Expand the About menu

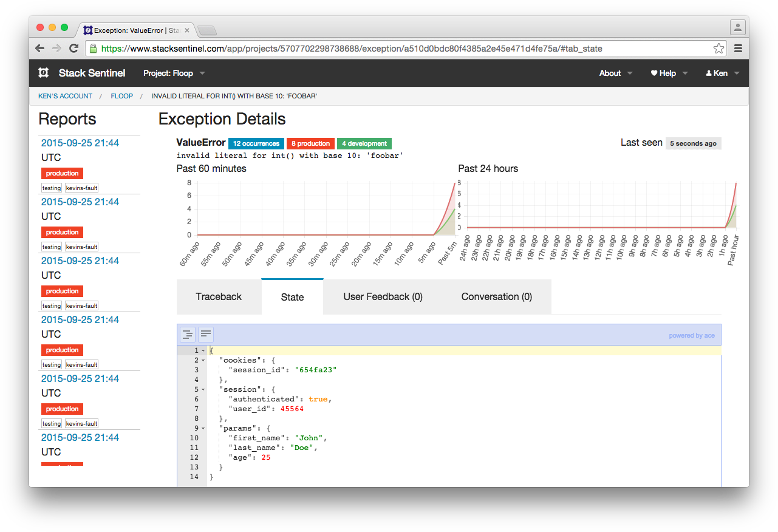click(615, 73)
